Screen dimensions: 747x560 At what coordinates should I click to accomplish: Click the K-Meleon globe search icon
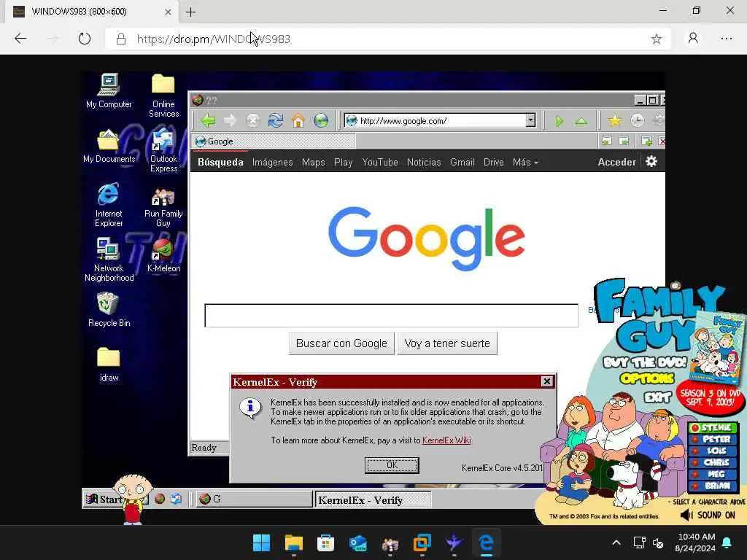click(x=321, y=120)
